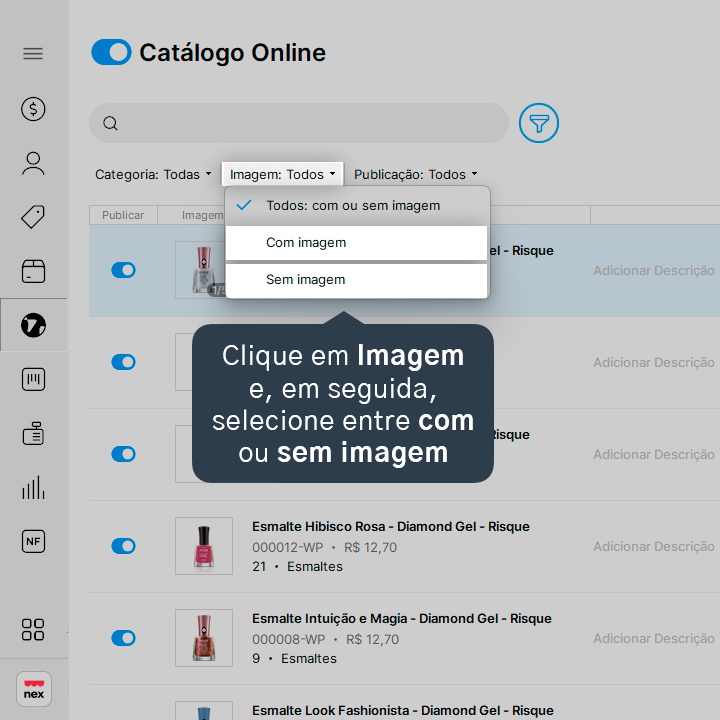Open the hamburger menu in the sidebar
This screenshot has height=720, width=720.
pyautogui.click(x=33, y=54)
